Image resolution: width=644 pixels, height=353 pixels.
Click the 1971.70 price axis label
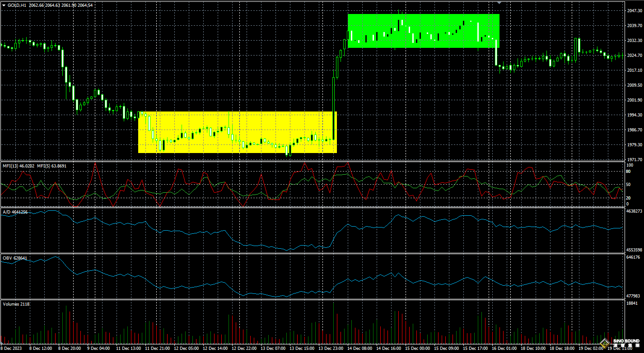[x=634, y=160]
